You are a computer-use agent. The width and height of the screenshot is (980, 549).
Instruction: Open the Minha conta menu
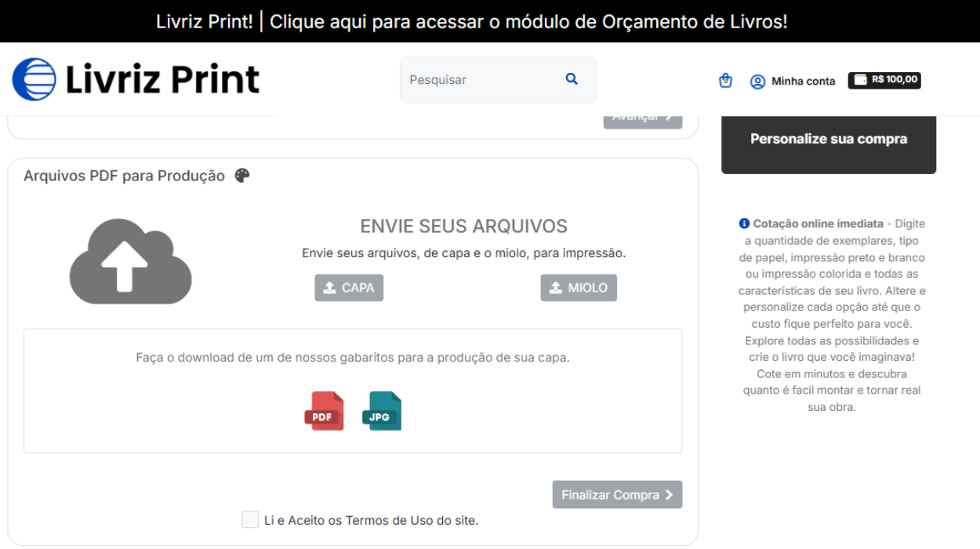coord(803,81)
